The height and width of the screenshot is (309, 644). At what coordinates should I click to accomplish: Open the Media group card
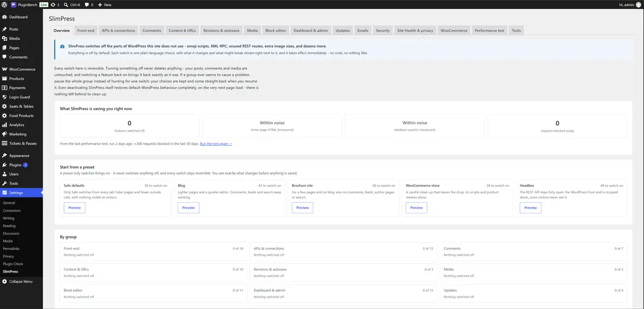(533, 272)
